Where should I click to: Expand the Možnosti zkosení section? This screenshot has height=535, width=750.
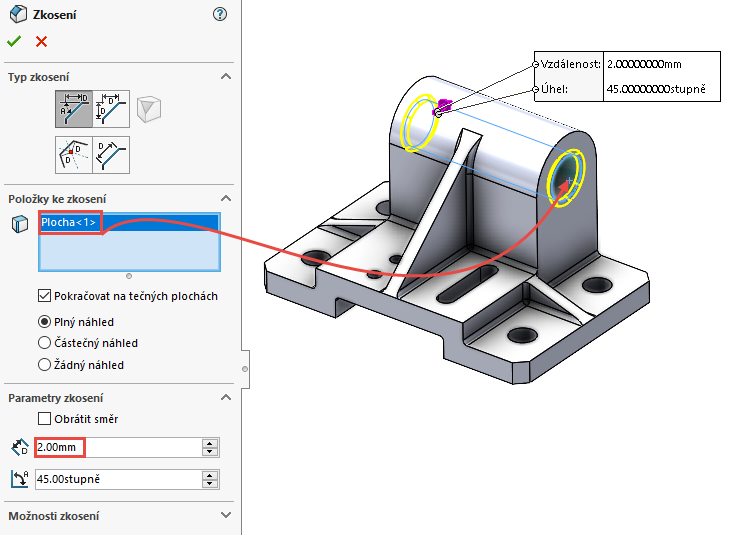(226, 515)
